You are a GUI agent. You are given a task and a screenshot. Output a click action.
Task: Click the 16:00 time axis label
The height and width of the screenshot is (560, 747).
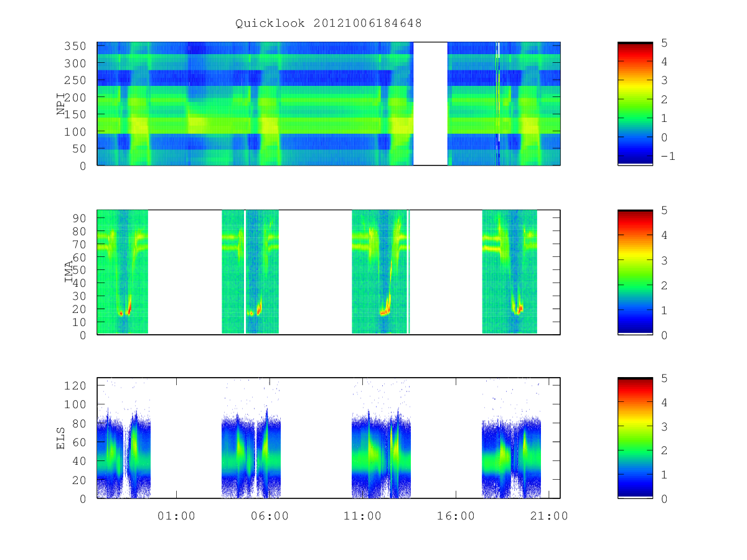coord(456,516)
